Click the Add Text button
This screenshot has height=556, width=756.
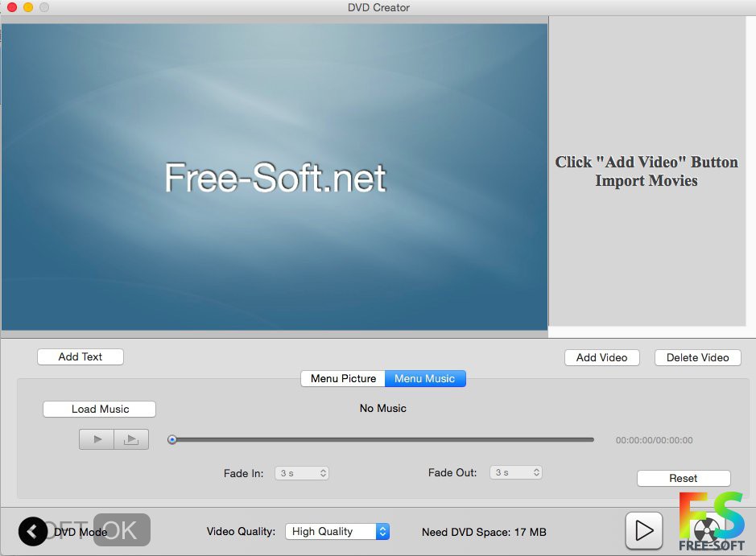point(81,357)
